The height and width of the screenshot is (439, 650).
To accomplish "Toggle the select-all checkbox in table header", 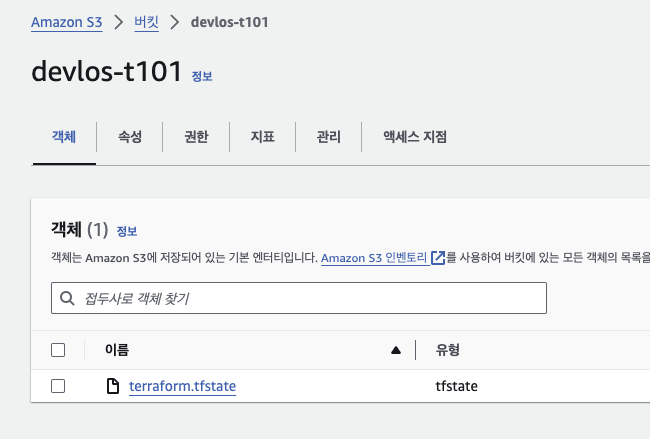I will [58, 350].
